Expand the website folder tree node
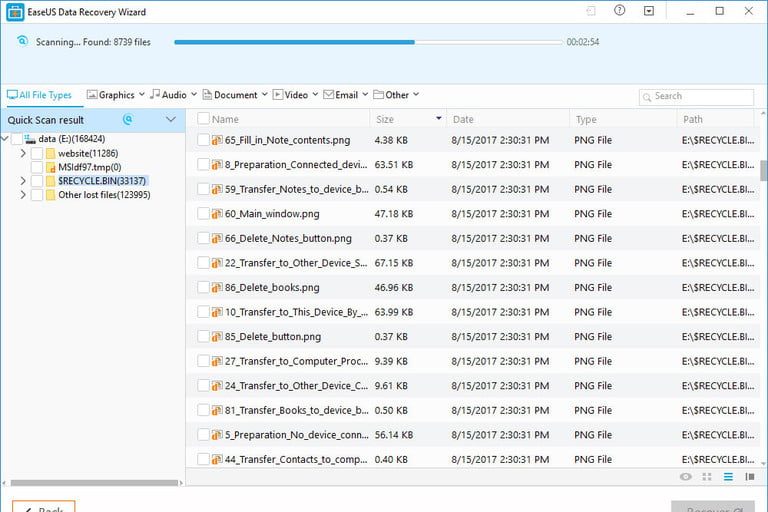 [x=23, y=153]
